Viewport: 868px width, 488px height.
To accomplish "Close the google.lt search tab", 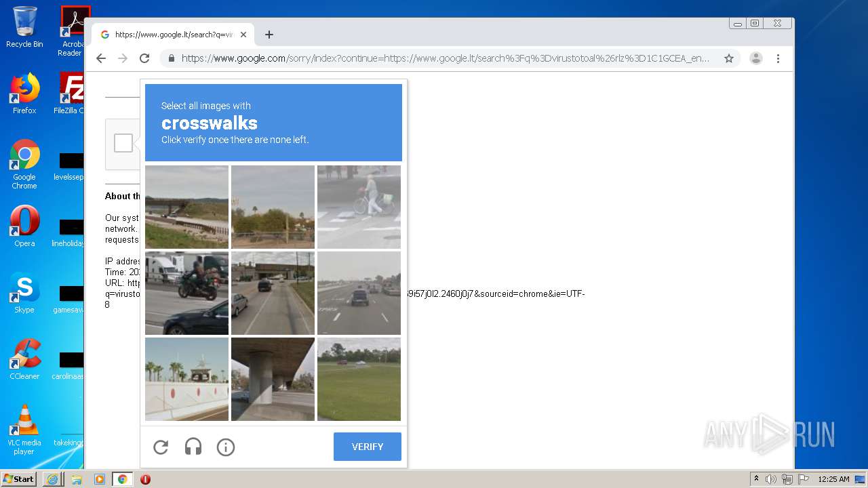I will coord(243,35).
